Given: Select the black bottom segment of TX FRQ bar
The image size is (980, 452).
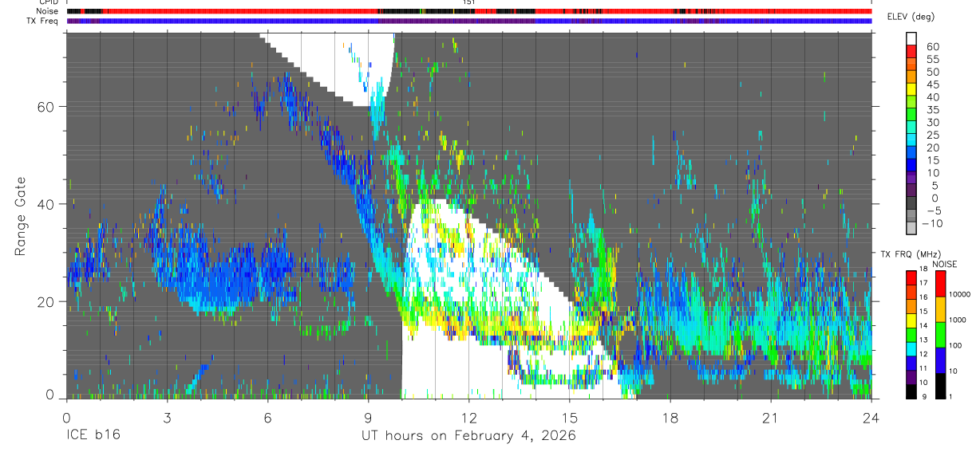Looking at the screenshot, I should (912, 391).
